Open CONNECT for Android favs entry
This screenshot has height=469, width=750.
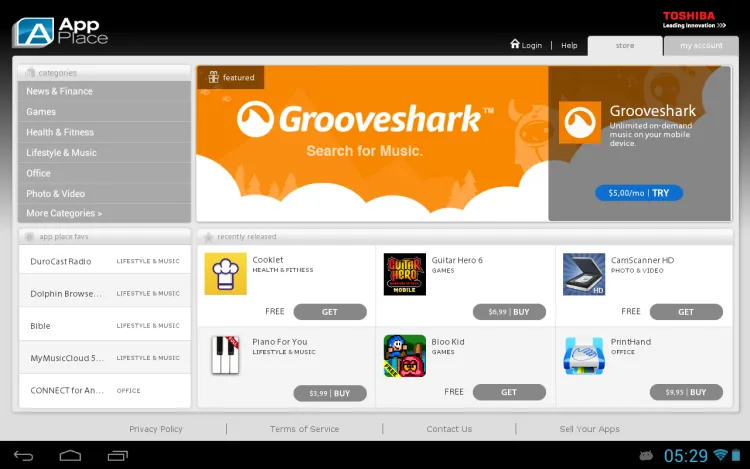(105, 390)
